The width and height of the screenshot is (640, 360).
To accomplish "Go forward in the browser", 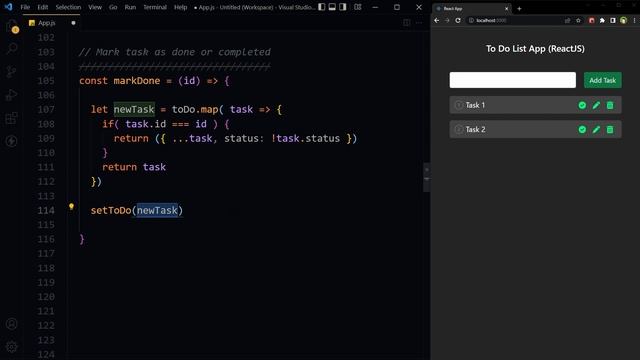I will 447,20.
